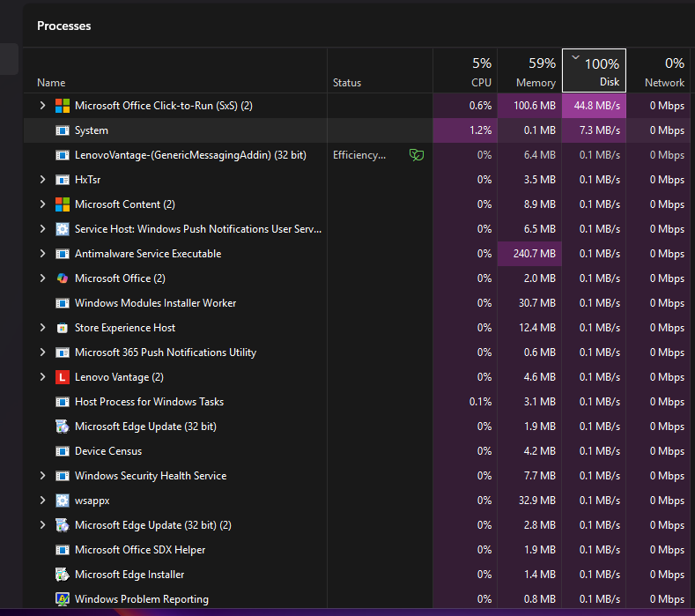The image size is (695, 616).
Task: Expand Microsoft Edge Update (32 bit) (2) group
Action: coord(42,525)
